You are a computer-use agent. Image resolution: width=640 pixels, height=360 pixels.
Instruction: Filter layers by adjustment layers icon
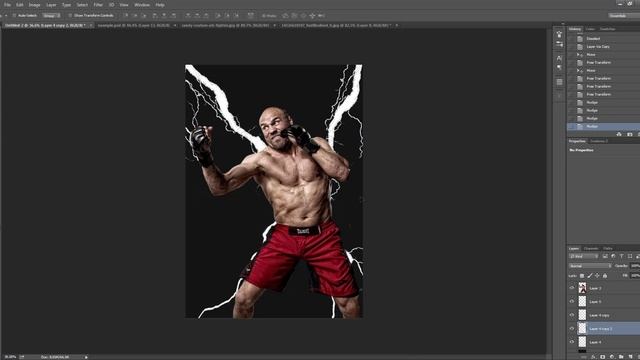click(x=613, y=256)
